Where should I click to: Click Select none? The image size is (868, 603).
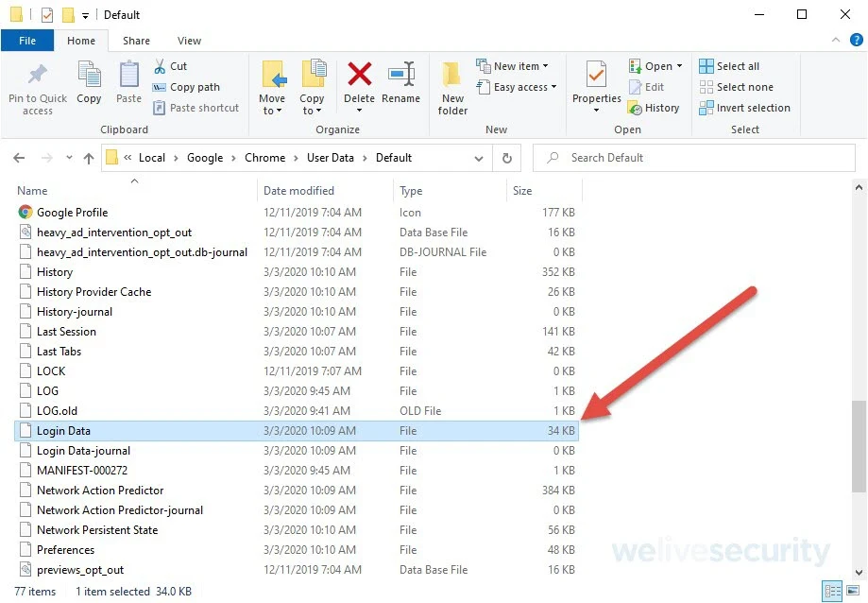click(x=737, y=87)
